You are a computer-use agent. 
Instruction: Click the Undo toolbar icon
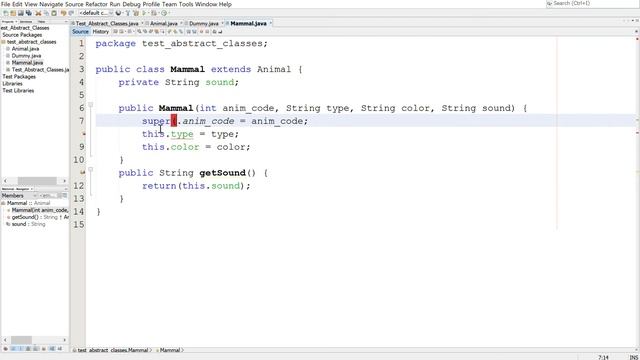click(x=63, y=13)
